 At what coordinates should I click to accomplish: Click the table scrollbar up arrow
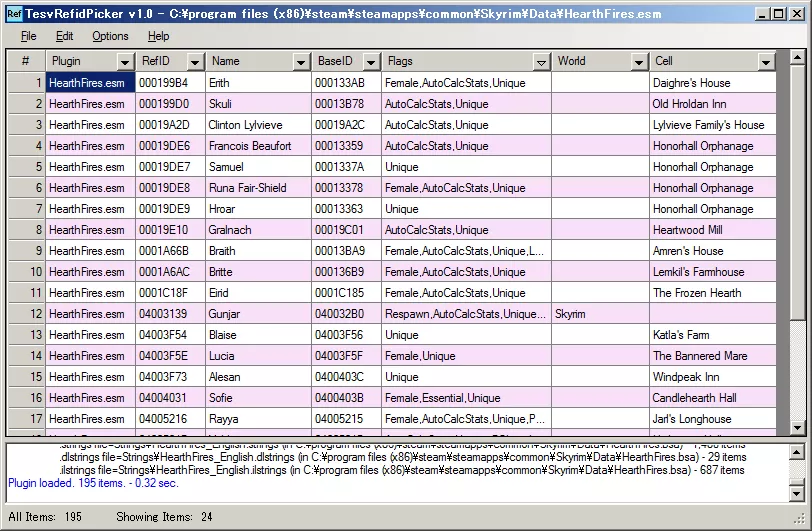click(x=798, y=57)
